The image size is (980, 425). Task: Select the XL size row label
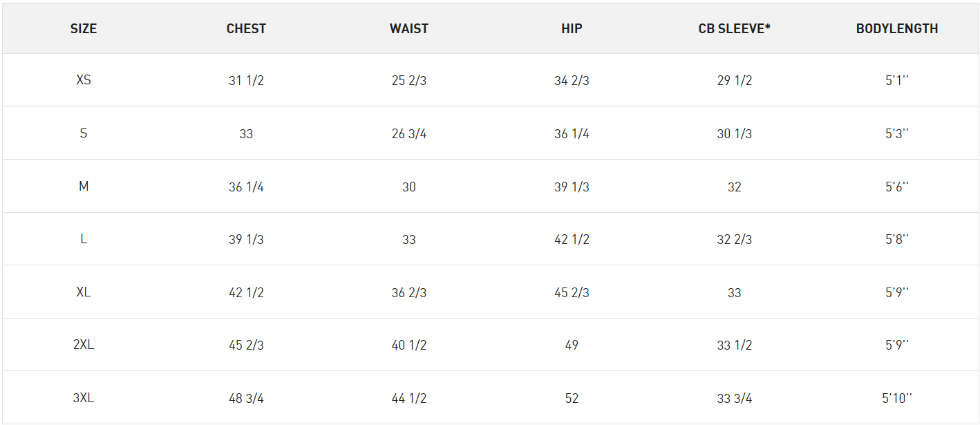click(x=84, y=292)
